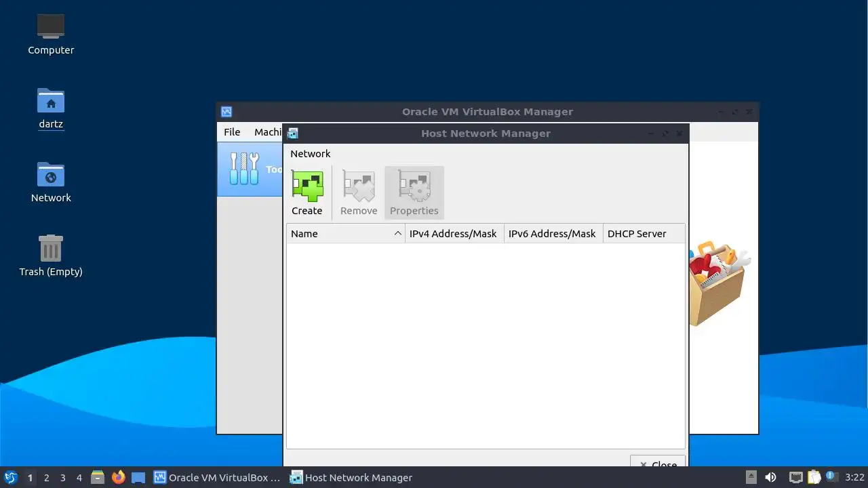Switch to workspace 3
Image resolution: width=868 pixels, height=488 pixels.
click(62, 478)
